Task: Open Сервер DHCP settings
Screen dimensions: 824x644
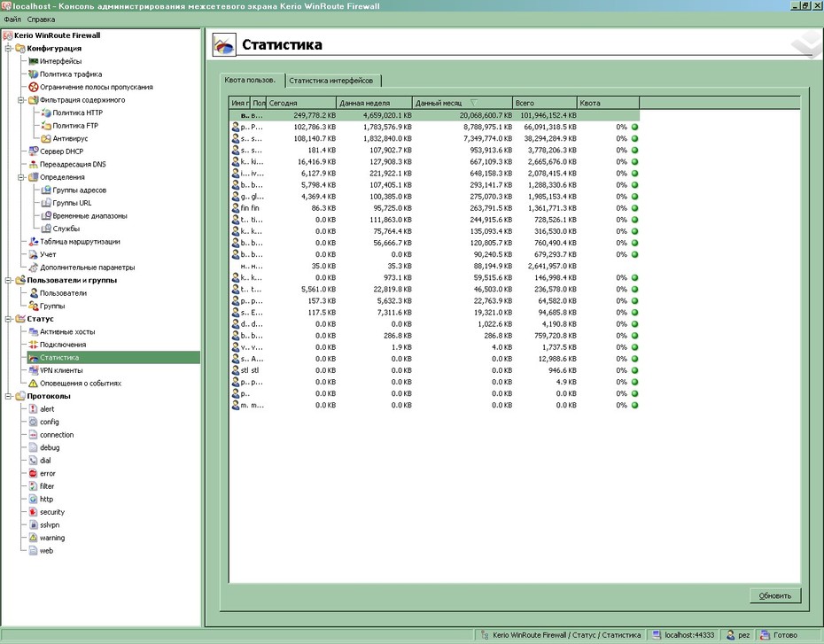Action: 61,151
